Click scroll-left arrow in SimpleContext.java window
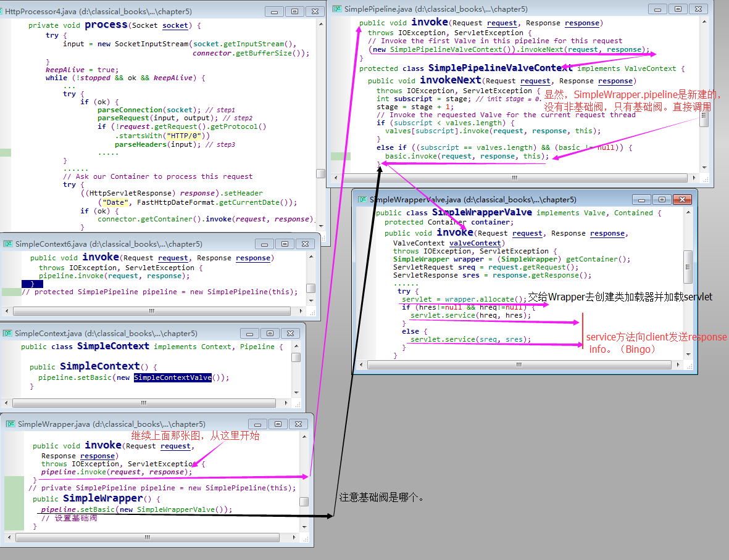 (6, 403)
